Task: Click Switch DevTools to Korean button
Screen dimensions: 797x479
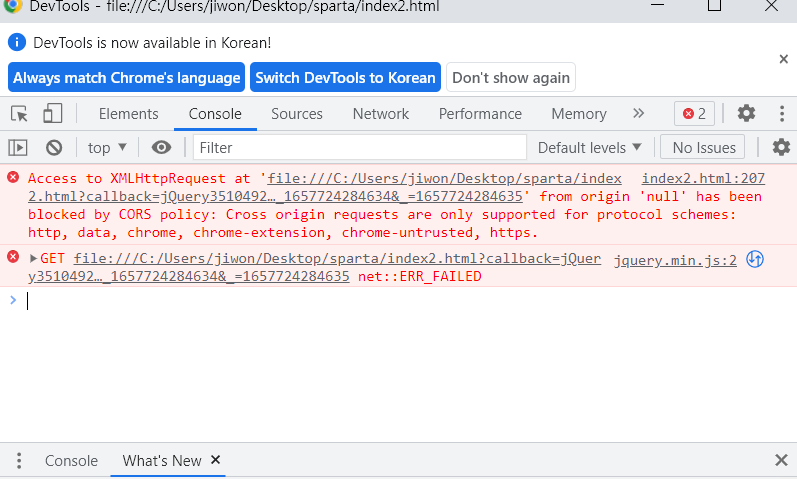Action: coord(345,77)
